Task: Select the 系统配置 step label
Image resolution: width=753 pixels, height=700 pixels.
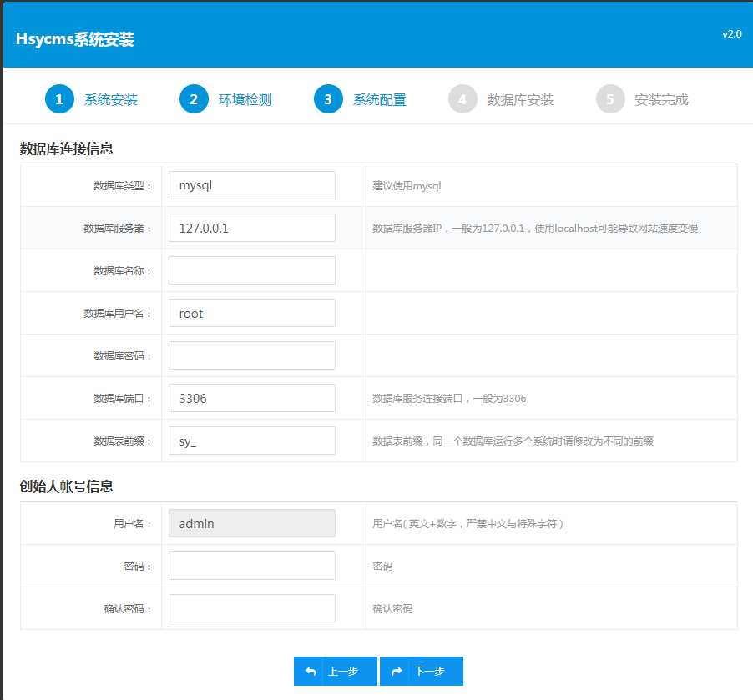Action: coord(380,99)
